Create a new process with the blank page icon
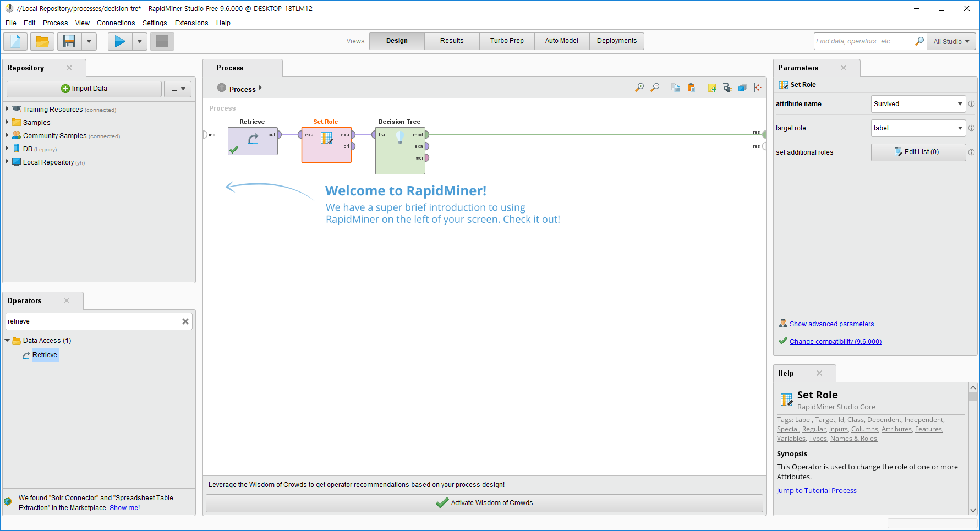Screen dimensions: 980x531 click(x=15, y=41)
